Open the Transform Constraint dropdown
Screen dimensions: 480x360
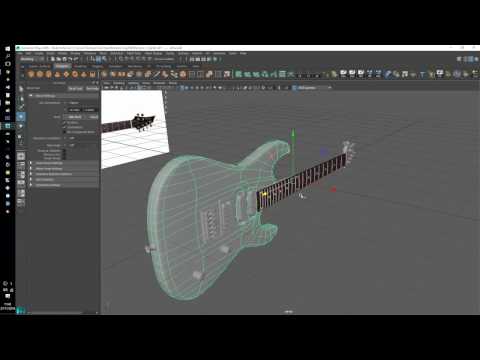pyautogui.click(x=82, y=138)
